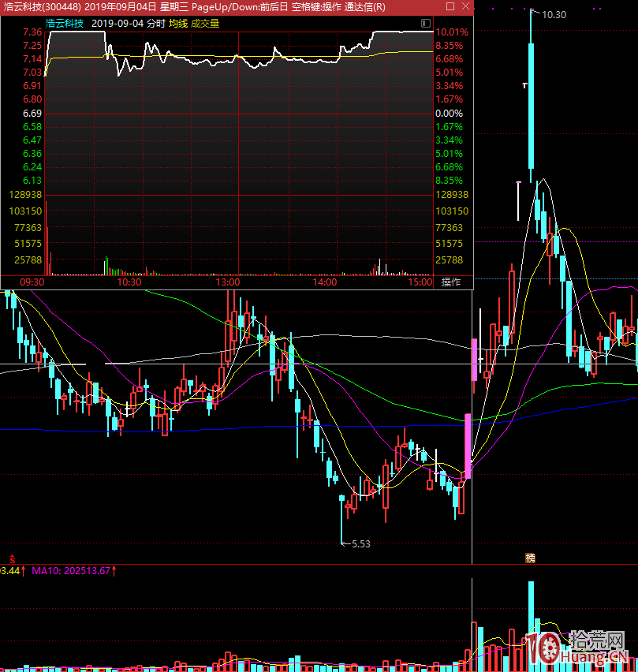The width and height of the screenshot is (638, 672).
Task: Click the 13:00 time axis marker
Action: [x=227, y=282]
